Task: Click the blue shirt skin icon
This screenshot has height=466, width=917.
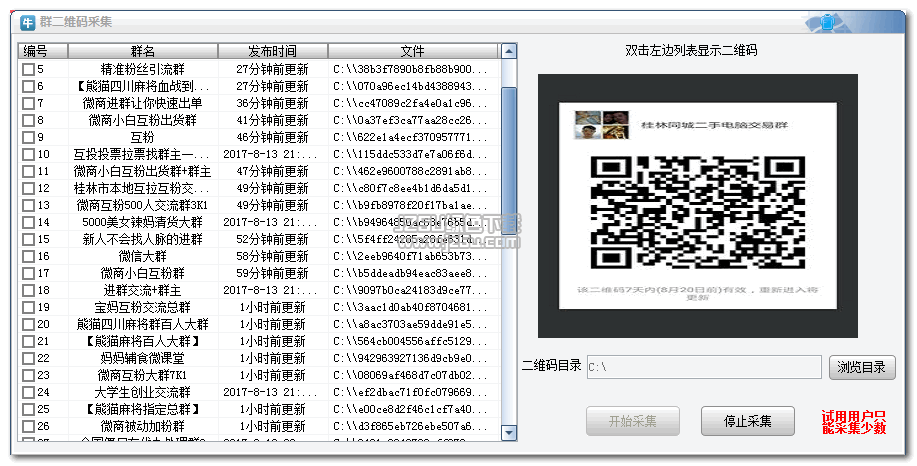Action: [826, 23]
